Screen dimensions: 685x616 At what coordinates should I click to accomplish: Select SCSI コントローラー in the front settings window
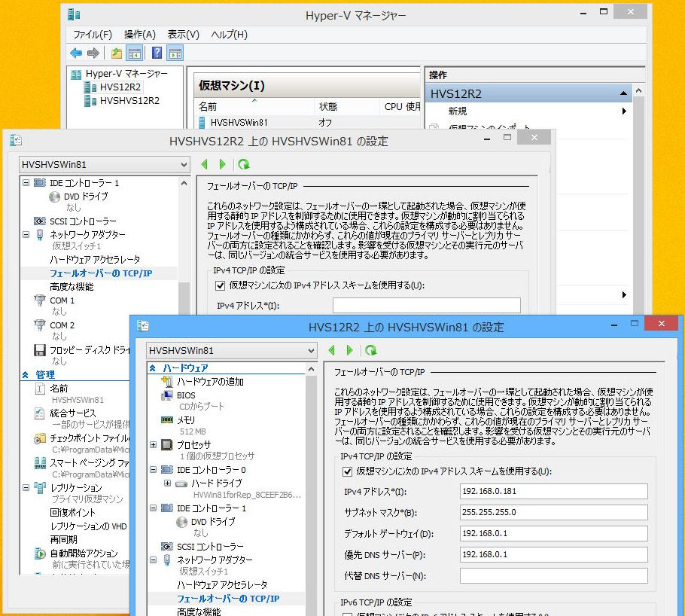coord(210,547)
